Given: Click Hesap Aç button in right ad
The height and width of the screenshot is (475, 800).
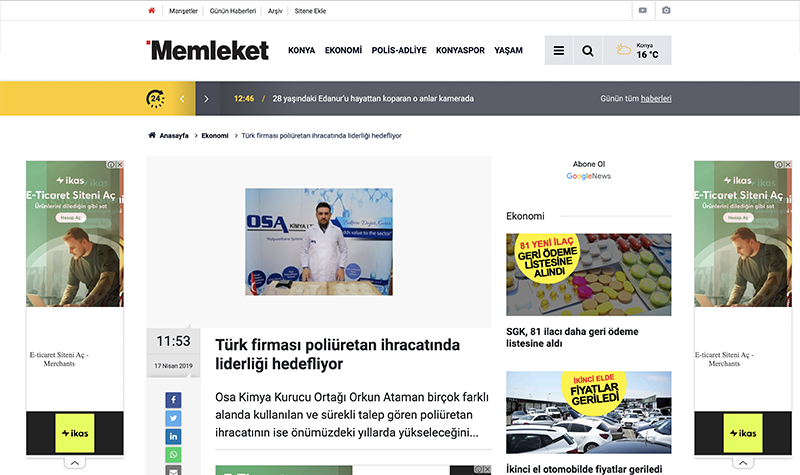Looking at the screenshot, I should pyautogui.click(x=738, y=217).
